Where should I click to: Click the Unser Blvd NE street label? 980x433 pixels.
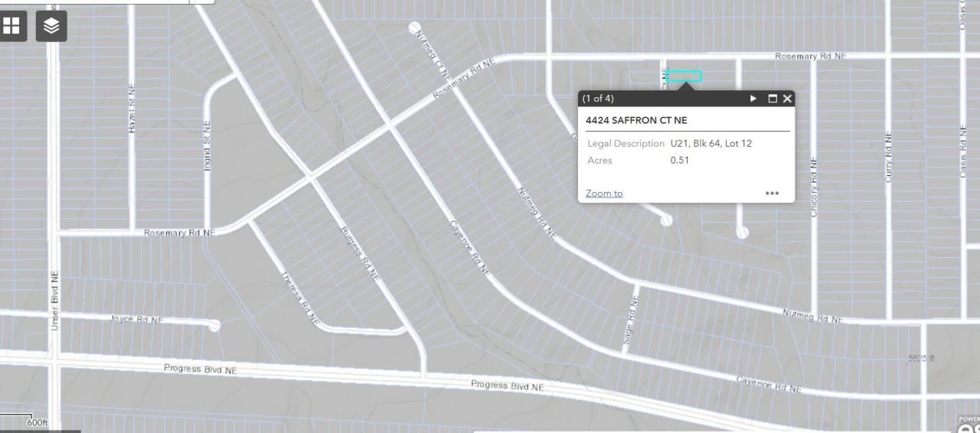pyautogui.click(x=54, y=301)
